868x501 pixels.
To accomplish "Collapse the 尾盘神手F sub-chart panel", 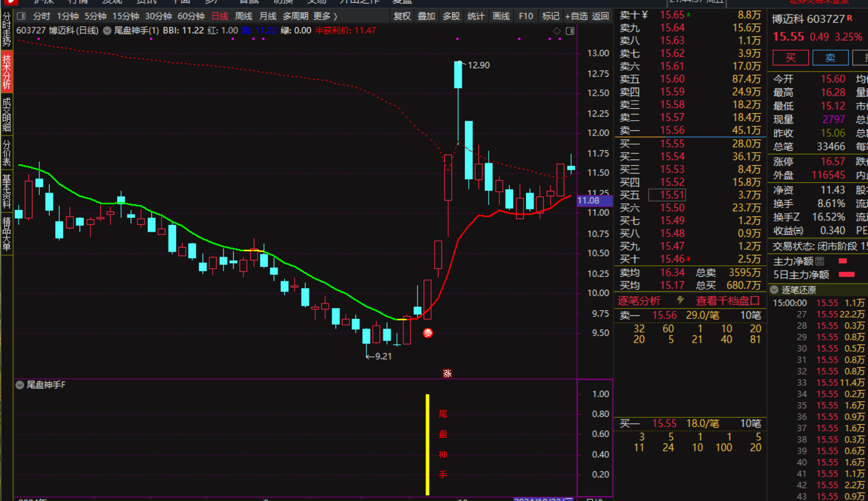I will tap(20, 385).
